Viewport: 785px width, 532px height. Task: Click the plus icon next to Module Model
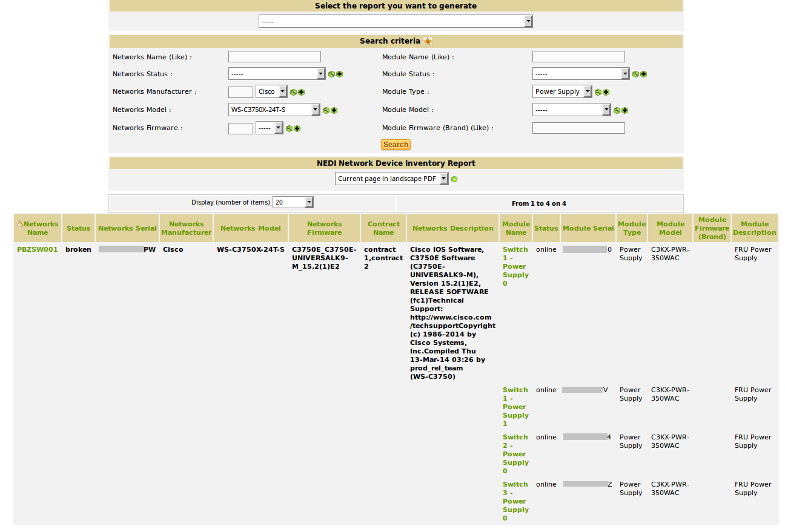(x=624, y=111)
